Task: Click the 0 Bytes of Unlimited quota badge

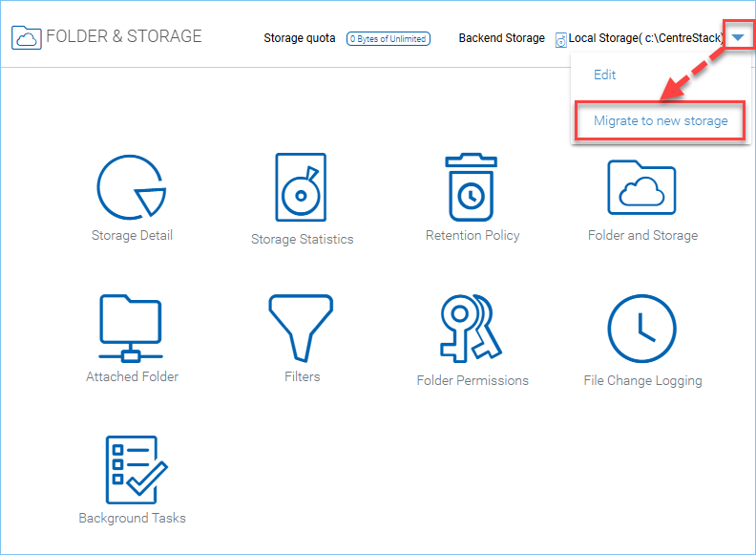Action: pyautogui.click(x=388, y=38)
